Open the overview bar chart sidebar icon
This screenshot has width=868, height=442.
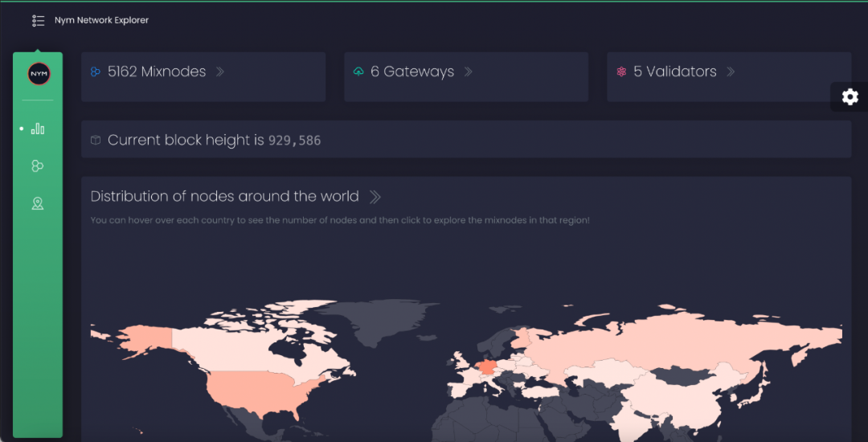click(38, 129)
